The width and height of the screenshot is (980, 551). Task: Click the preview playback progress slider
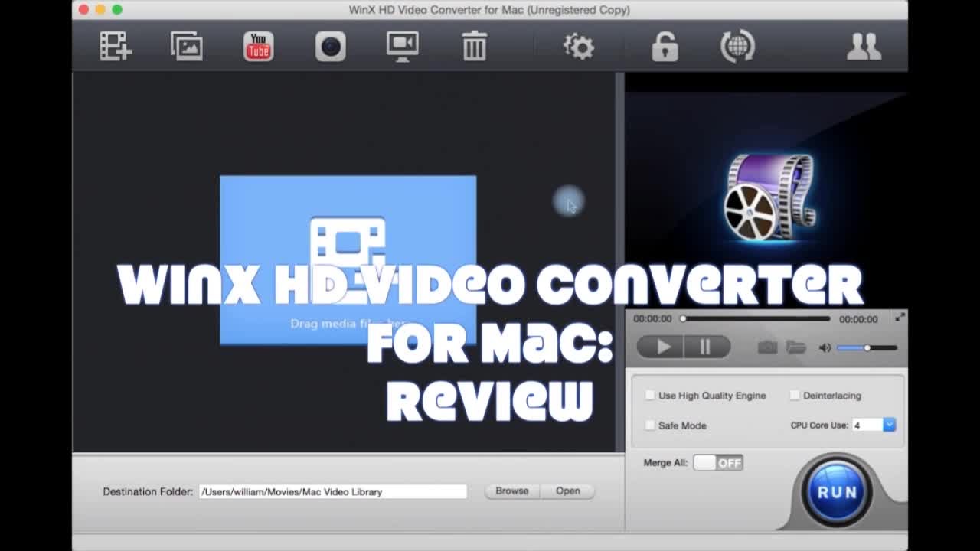[756, 318]
